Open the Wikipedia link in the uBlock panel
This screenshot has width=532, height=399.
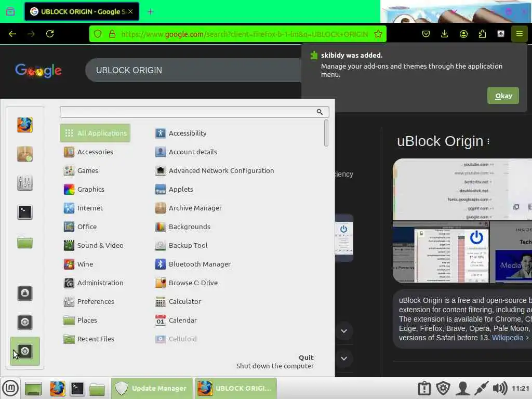coord(507,338)
